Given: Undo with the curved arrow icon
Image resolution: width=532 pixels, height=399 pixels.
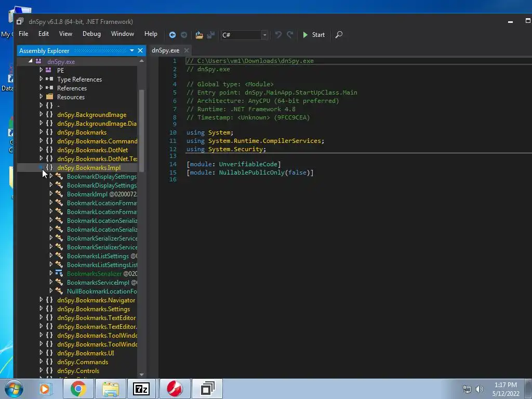Looking at the screenshot, I should (278, 35).
